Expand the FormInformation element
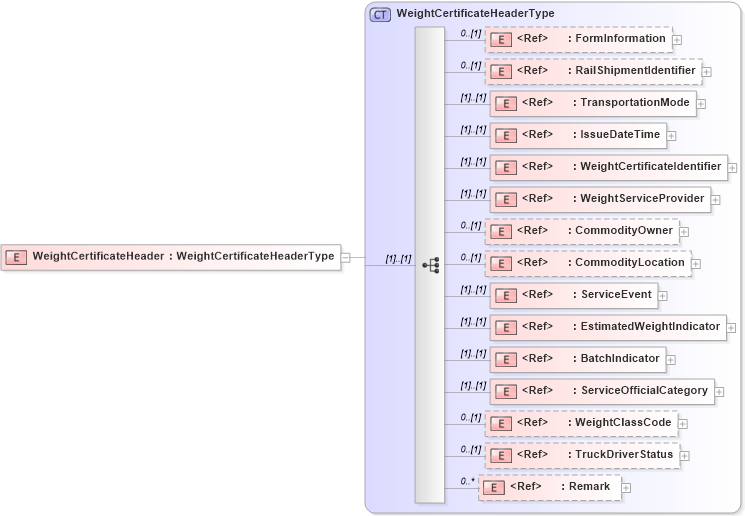Screen dimensions: 745x516 point(677,40)
